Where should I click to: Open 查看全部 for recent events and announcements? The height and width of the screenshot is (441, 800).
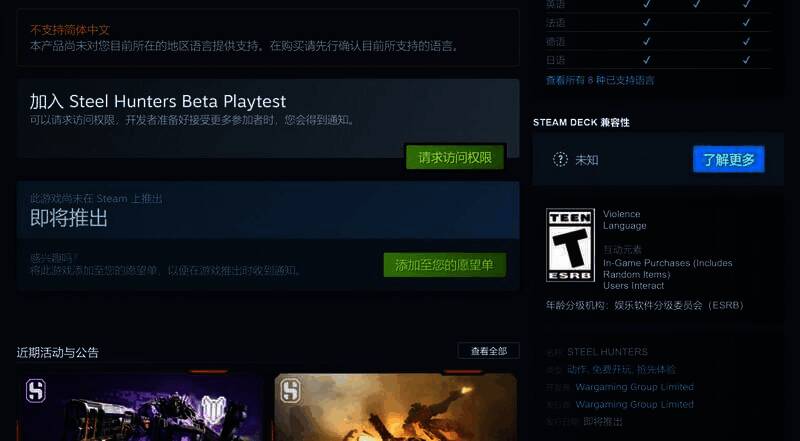pyautogui.click(x=488, y=351)
